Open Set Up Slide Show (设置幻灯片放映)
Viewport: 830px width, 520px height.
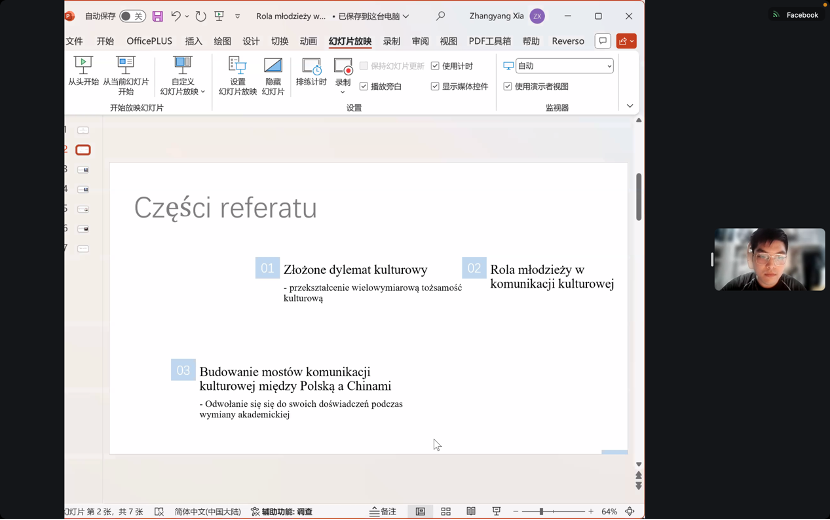237,72
